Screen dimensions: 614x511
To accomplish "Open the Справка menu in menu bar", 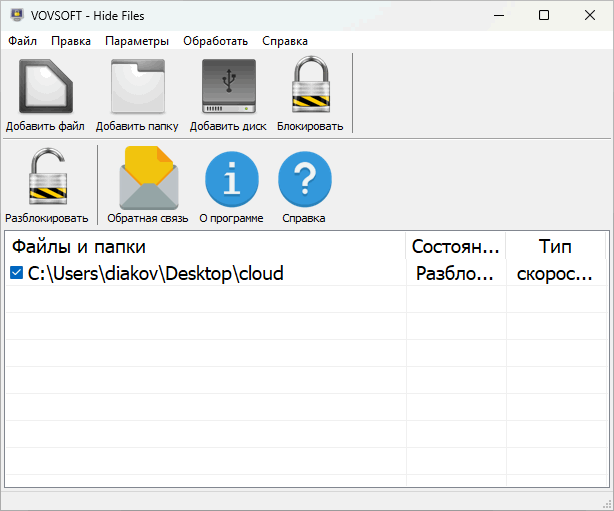I will (285, 41).
